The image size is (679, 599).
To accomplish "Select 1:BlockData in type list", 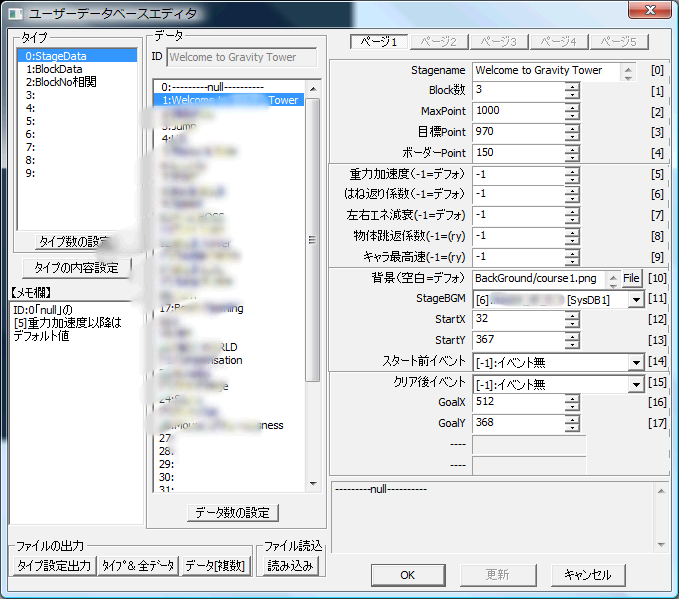I will (x=77, y=69).
